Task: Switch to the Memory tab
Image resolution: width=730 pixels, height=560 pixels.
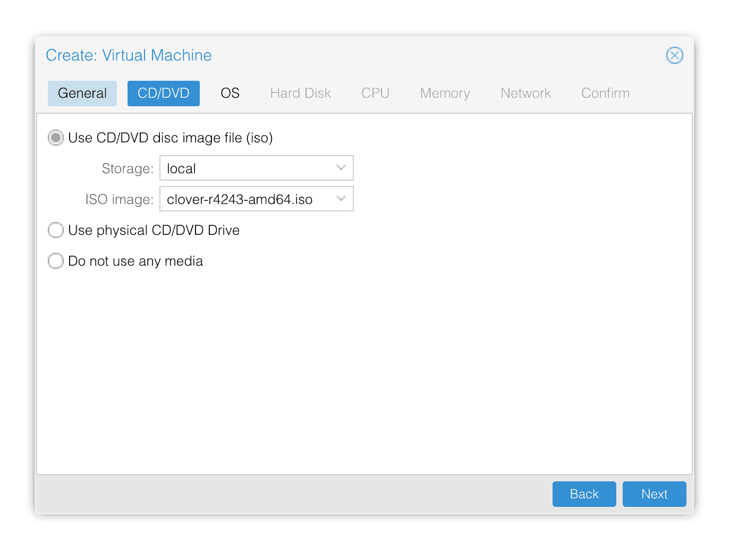Action: 445,94
